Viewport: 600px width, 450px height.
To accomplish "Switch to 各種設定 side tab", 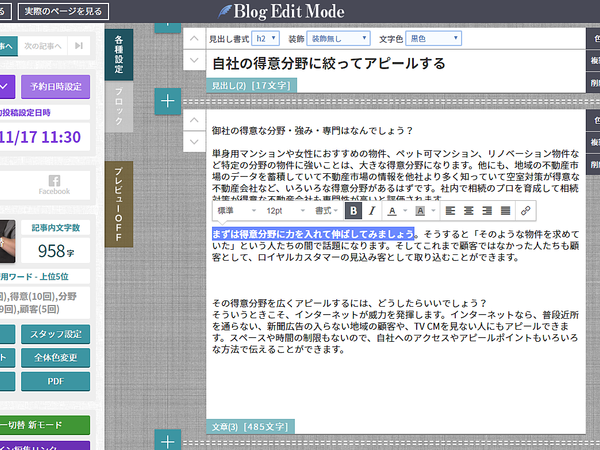I will (x=119, y=55).
